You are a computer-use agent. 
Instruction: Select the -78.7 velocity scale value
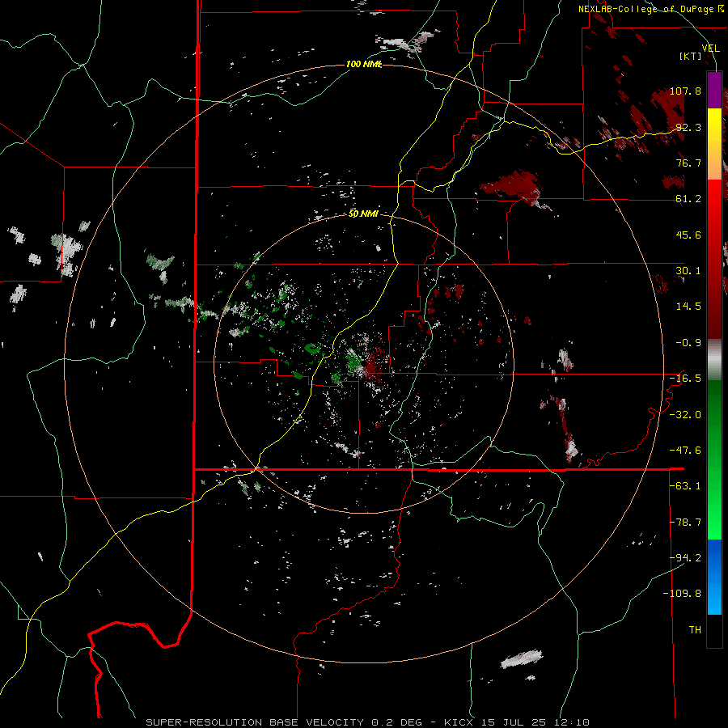coord(685,523)
